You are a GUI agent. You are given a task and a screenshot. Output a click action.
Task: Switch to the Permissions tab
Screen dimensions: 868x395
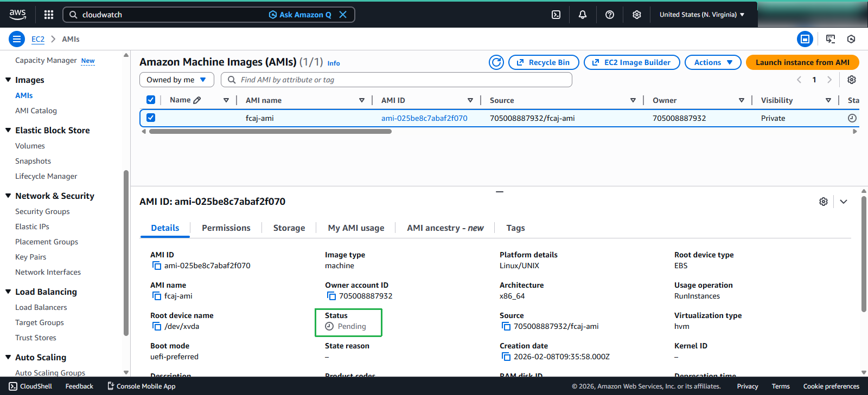[x=226, y=228]
